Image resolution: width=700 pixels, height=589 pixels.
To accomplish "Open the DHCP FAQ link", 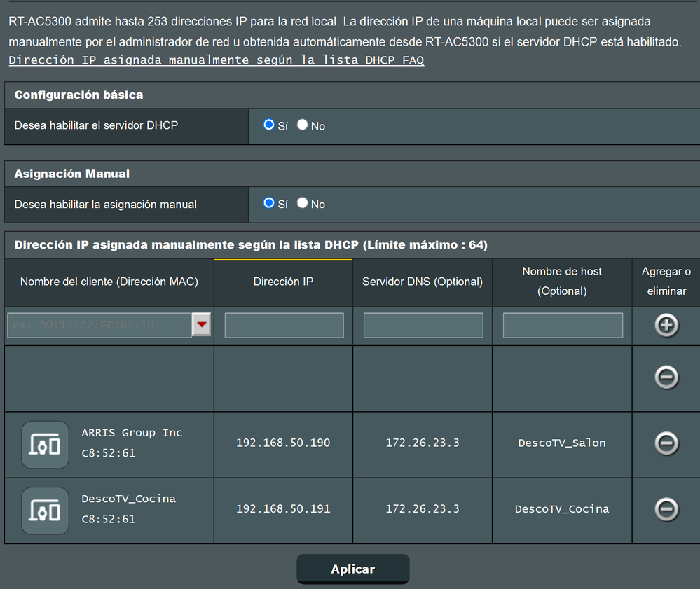I will [216, 60].
